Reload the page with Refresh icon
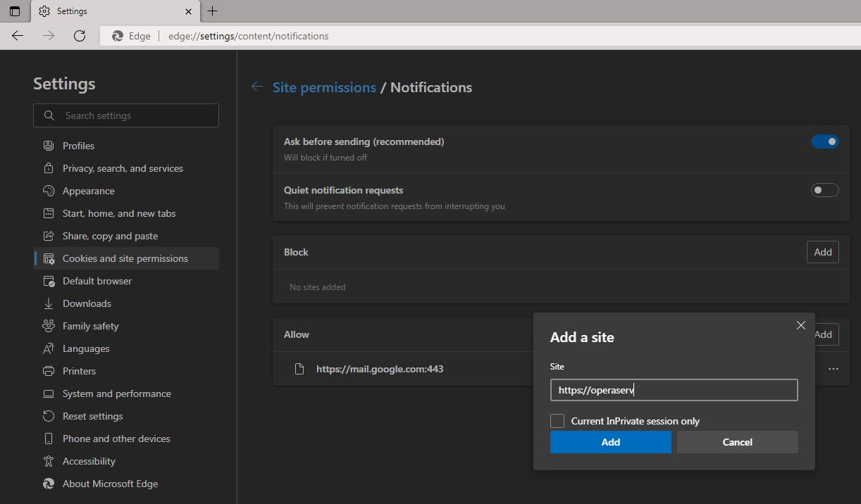 tap(80, 36)
